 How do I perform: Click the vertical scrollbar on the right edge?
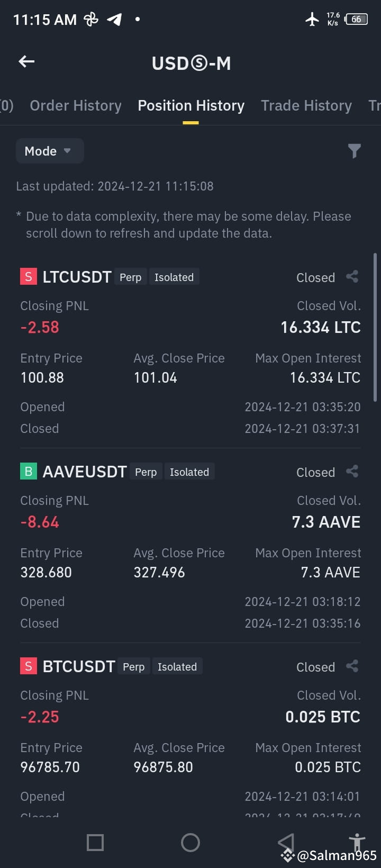tap(375, 327)
